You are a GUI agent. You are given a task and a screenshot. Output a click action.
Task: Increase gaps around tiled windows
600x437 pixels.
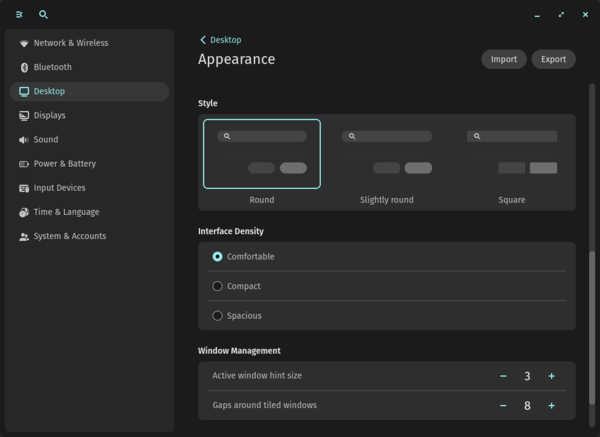coord(551,406)
